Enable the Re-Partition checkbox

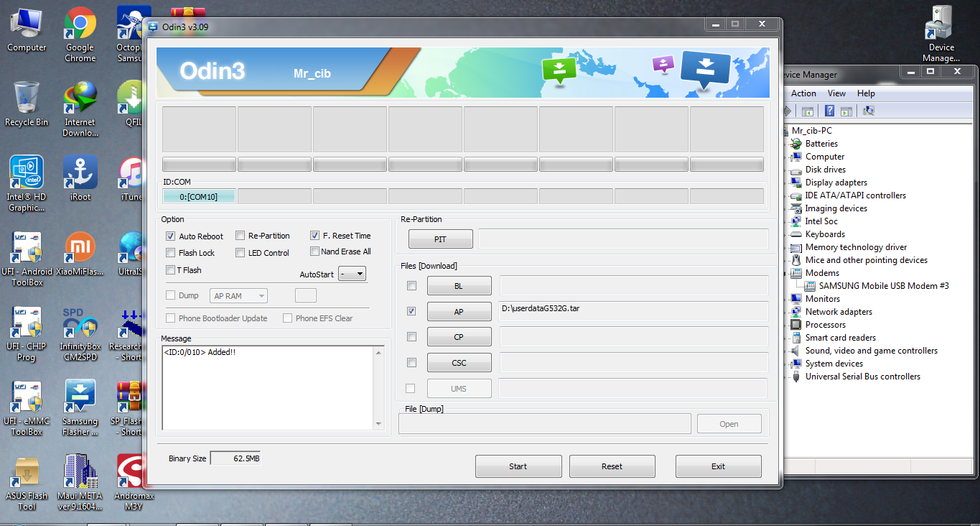(241, 235)
